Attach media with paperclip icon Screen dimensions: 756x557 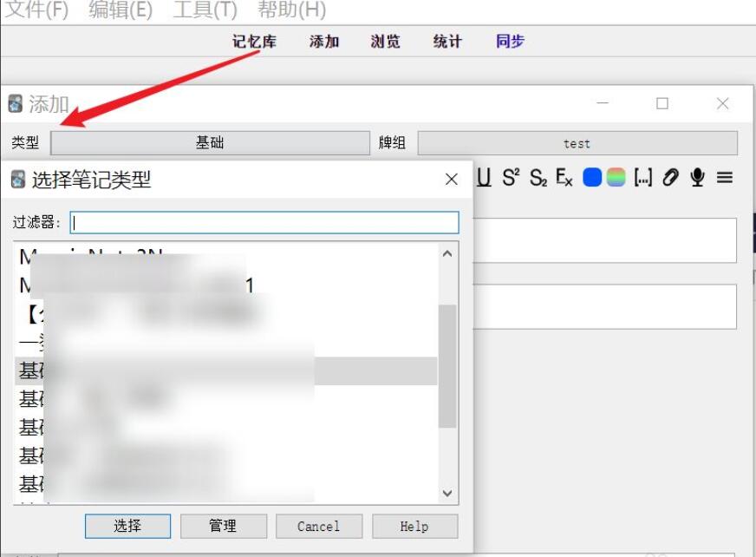coord(670,178)
